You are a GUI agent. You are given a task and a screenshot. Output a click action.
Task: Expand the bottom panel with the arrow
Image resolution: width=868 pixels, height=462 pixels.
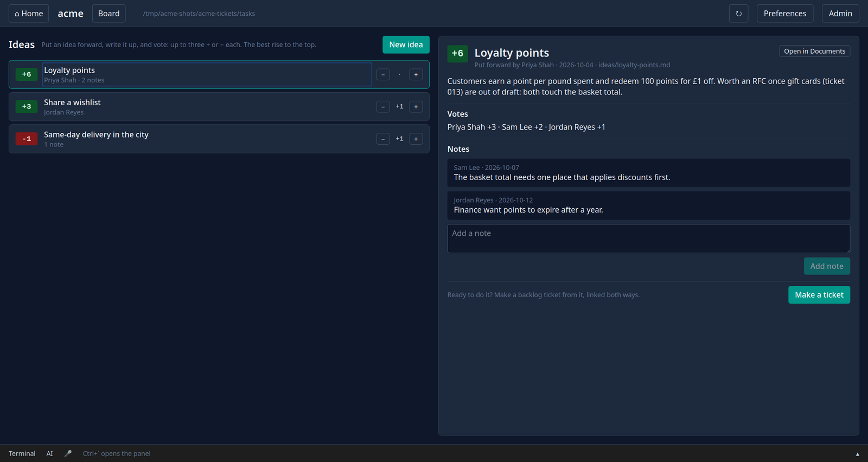tap(858, 454)
